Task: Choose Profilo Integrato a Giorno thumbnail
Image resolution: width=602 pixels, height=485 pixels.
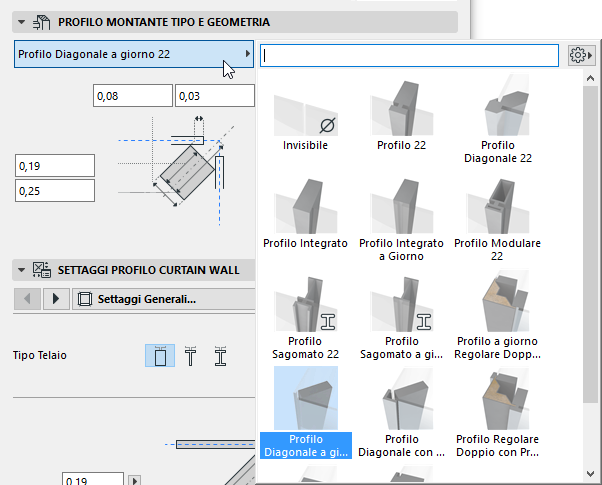Action: (x=402, y=206)
